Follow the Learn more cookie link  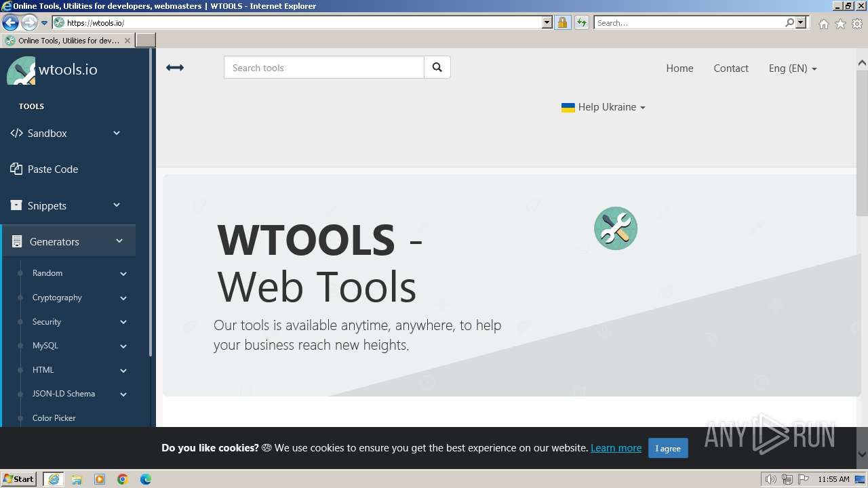616,448
